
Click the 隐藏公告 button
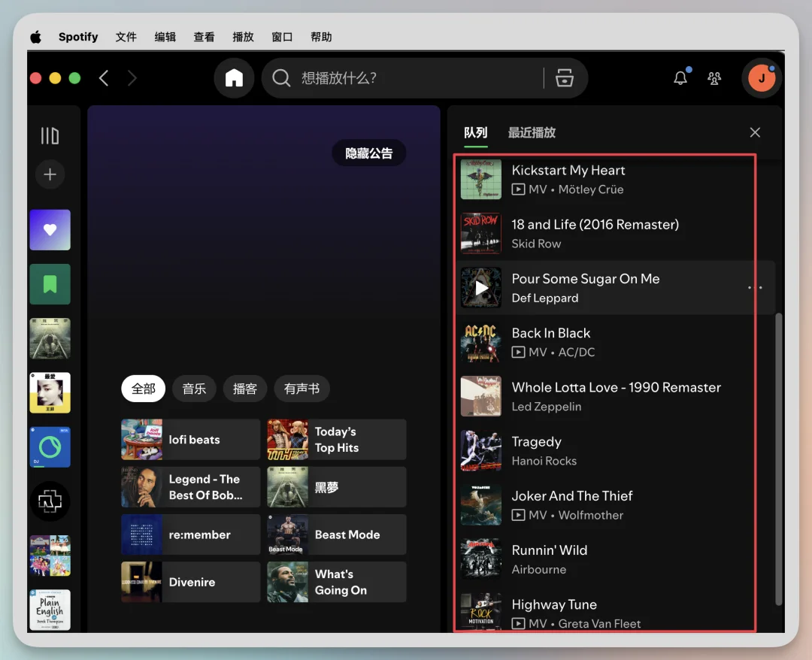(368, 153)
